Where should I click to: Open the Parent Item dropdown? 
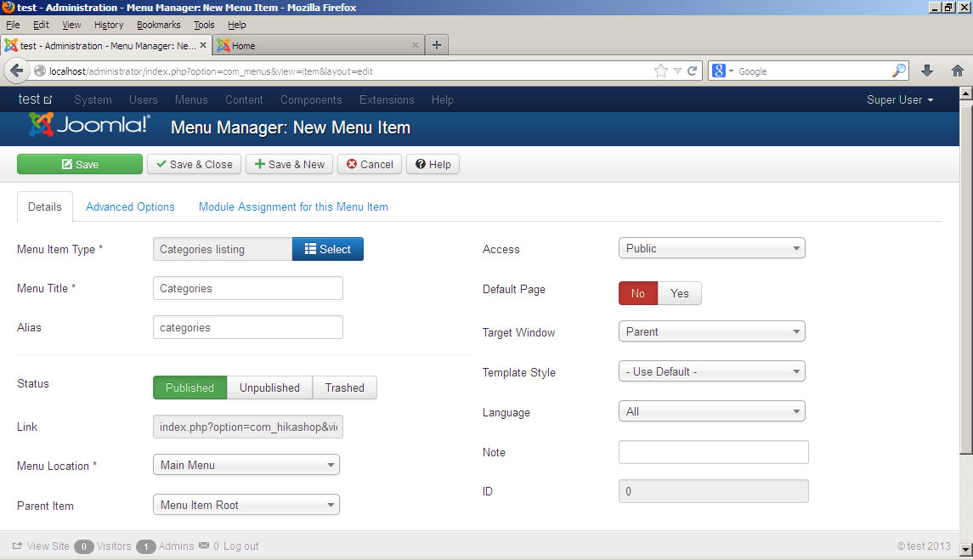(x=246, y=505)
